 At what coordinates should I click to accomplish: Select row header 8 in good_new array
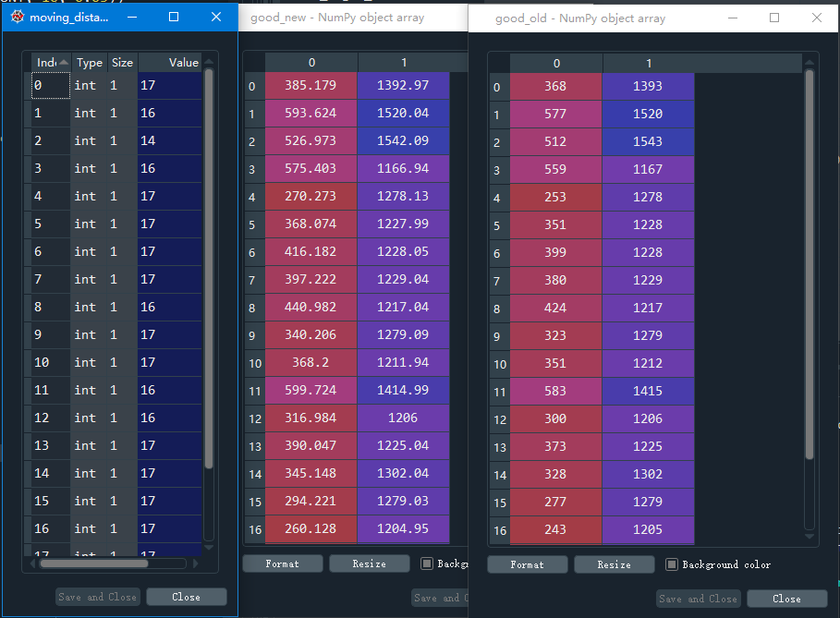point(254,308)
